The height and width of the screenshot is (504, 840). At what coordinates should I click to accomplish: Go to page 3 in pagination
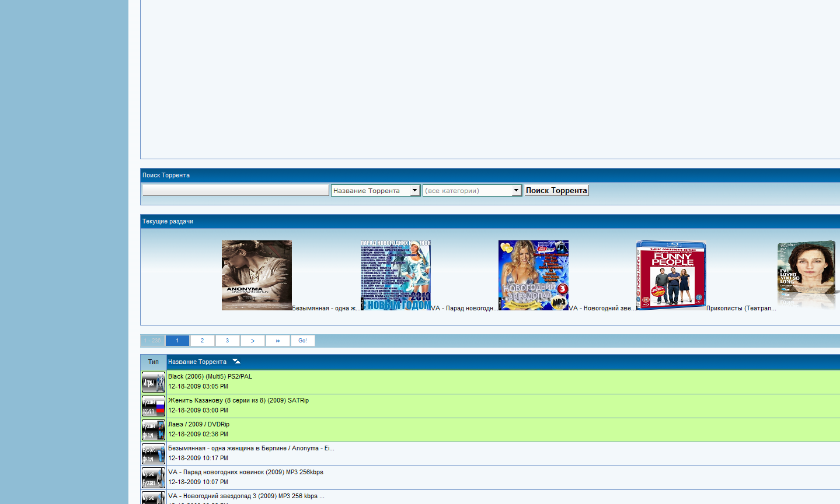228,341
